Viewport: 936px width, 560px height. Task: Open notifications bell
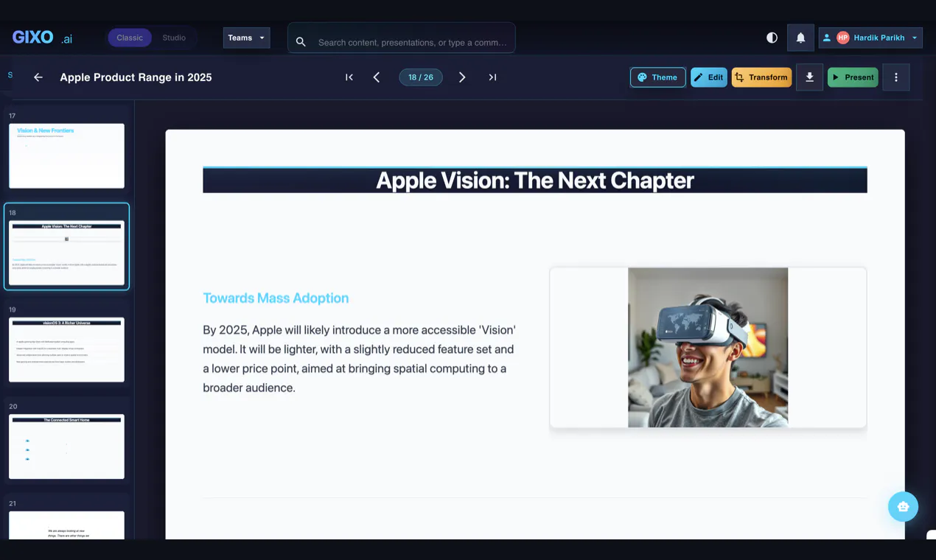800,38
